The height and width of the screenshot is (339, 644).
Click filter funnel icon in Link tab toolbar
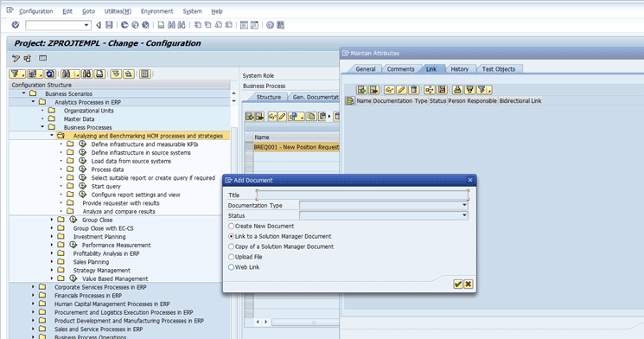(484, 90)
